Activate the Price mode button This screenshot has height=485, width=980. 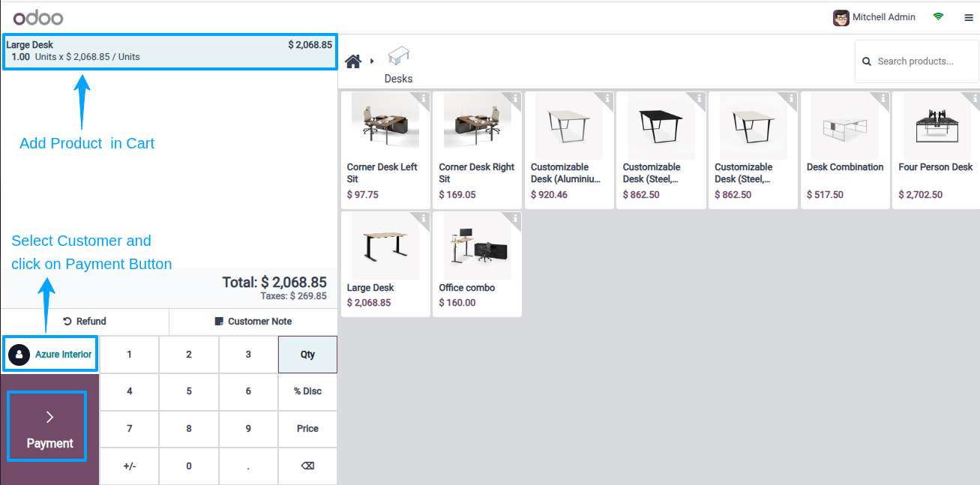(307, 429)
